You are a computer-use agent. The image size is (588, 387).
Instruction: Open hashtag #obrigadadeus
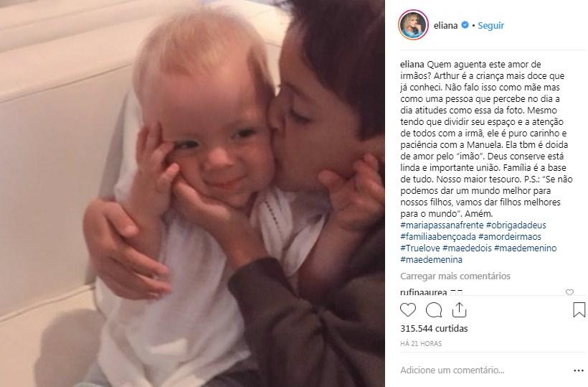tap(516, 225)
